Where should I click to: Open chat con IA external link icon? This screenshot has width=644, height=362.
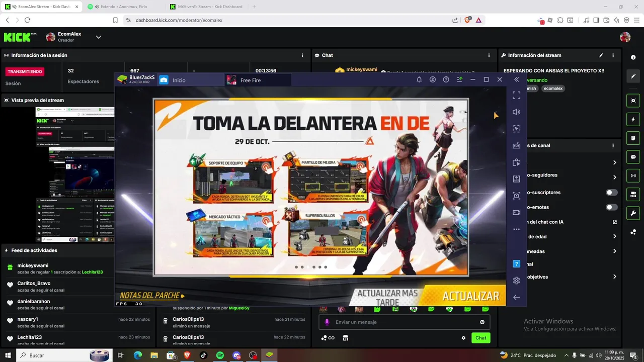(614, 222)
